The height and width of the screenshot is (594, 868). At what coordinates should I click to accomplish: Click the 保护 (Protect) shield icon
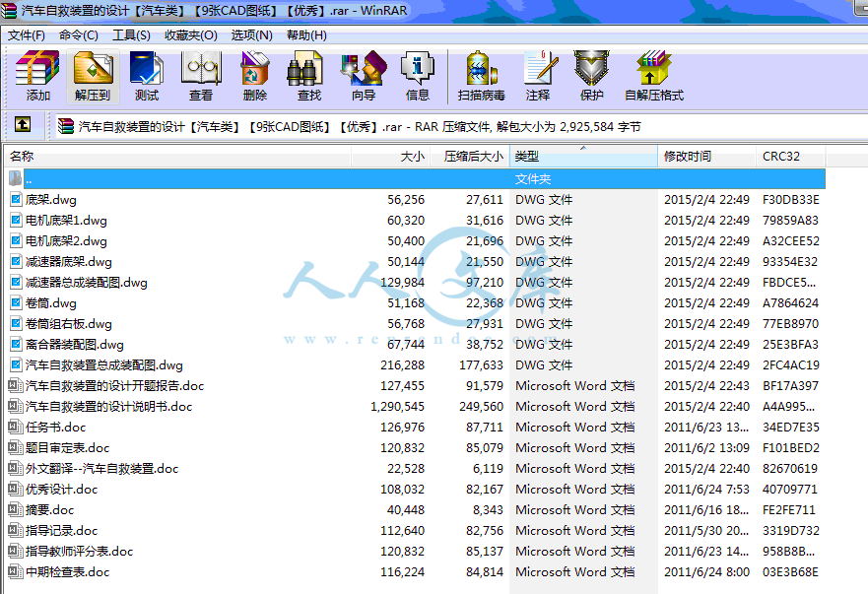point(591,76)
